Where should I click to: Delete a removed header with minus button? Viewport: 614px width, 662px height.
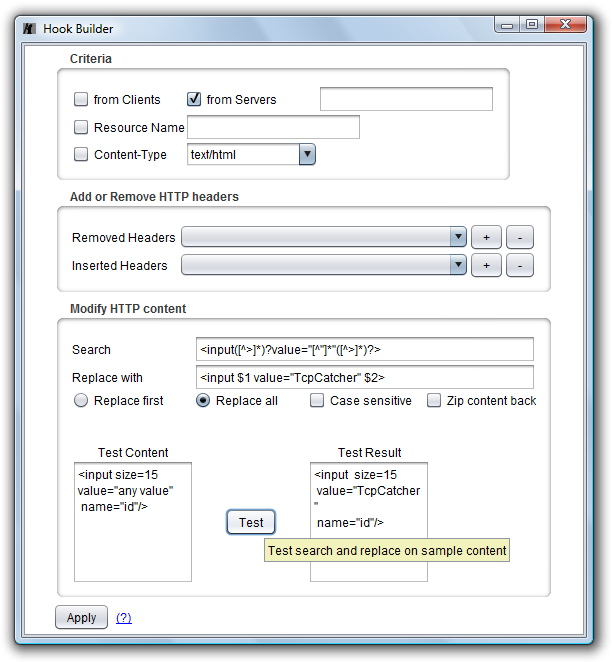[520, 237]
